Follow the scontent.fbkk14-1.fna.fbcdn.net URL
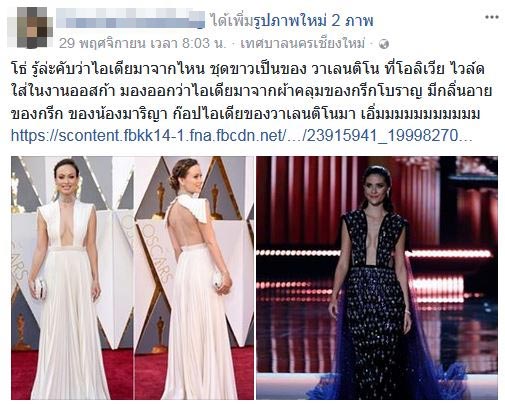Image resolution: width=505 pixels, height=404 pixels. click(x=241, y=136)
